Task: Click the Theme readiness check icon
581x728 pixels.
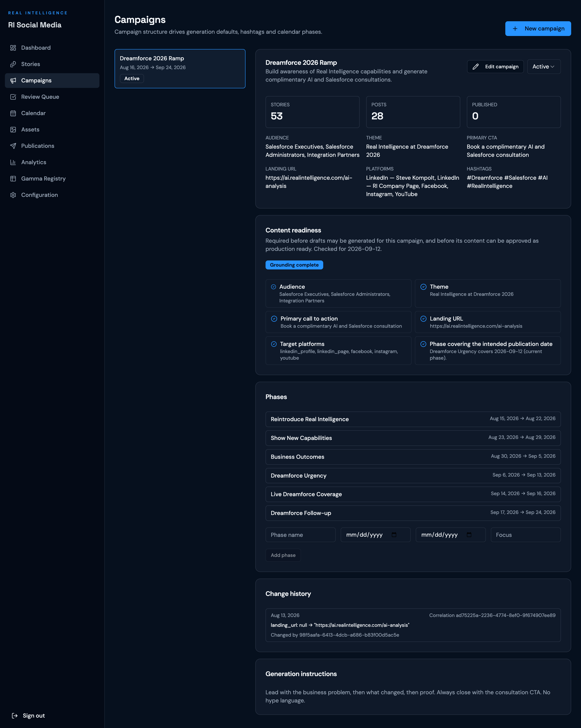Action: [423, 287]
